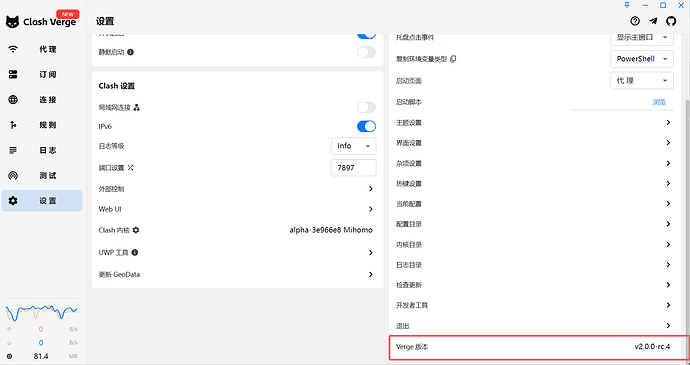Screen dimensions: 690x365
Task: Disable the IPv6 switch
Action: click(366, 126)
